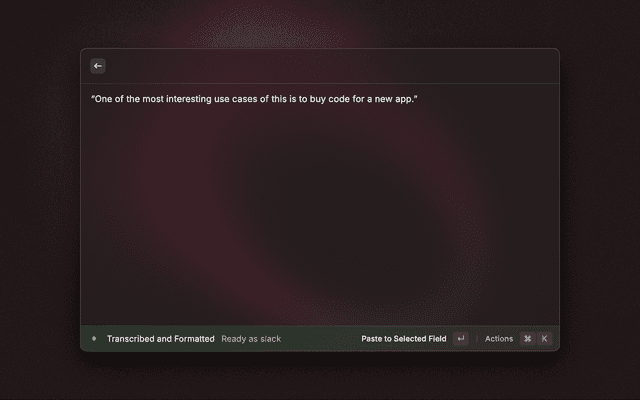Click the Ready as slack indicator
Screen dimensions: 640x400
pyautogui.click(x=251, y=339)
